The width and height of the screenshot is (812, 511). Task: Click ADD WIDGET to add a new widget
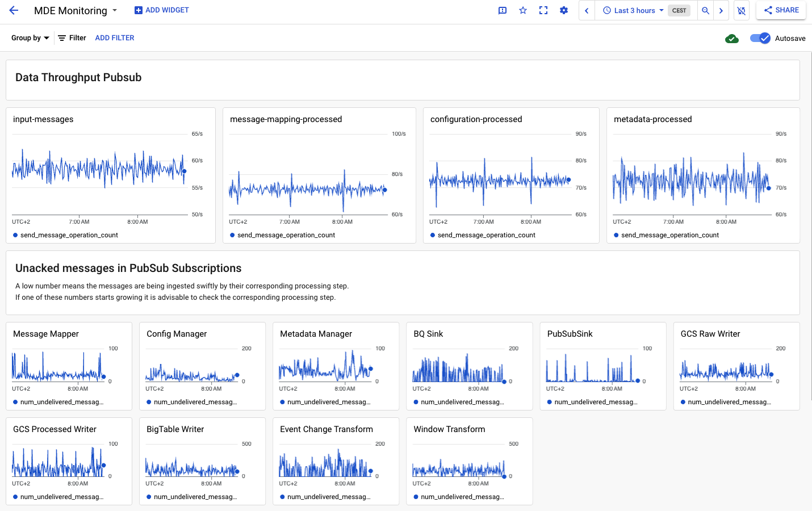click(x=161, y=10)
